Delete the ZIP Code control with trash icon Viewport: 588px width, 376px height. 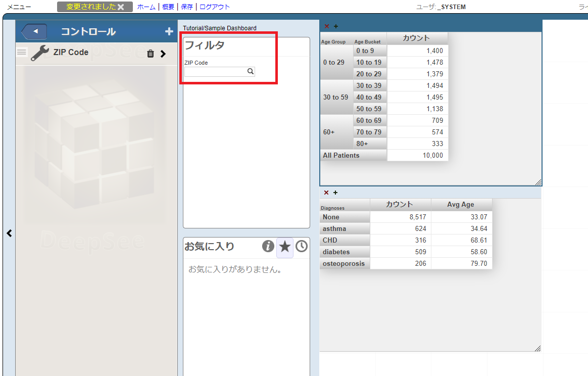coord(151,54)
